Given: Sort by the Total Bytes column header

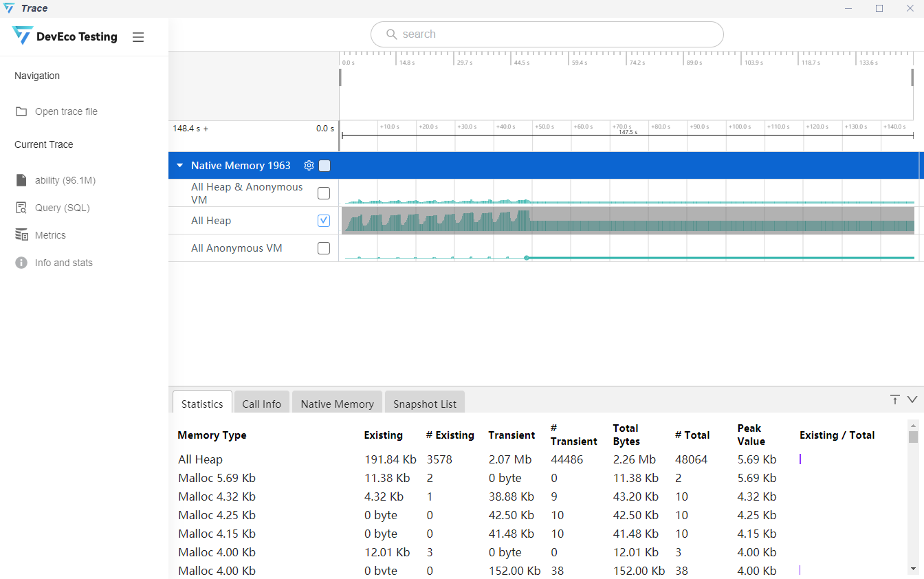Looking at the screenshot, I should (x=626, y=435).
